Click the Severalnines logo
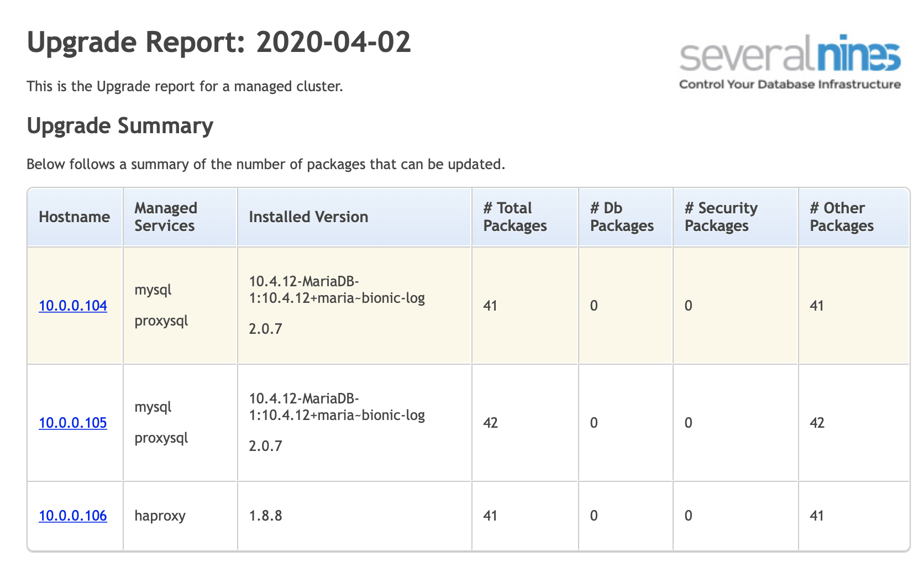This screenshot has height=567, width=924. pyautogui.click(x=790, y=62)
